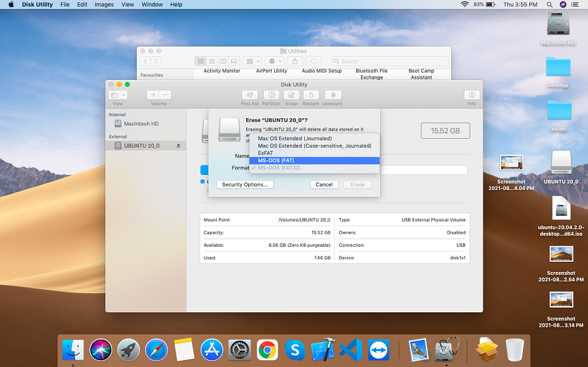The image size is (588, 367).
Task: Go back in the Utilities window
Action: (x=145, y=61)
